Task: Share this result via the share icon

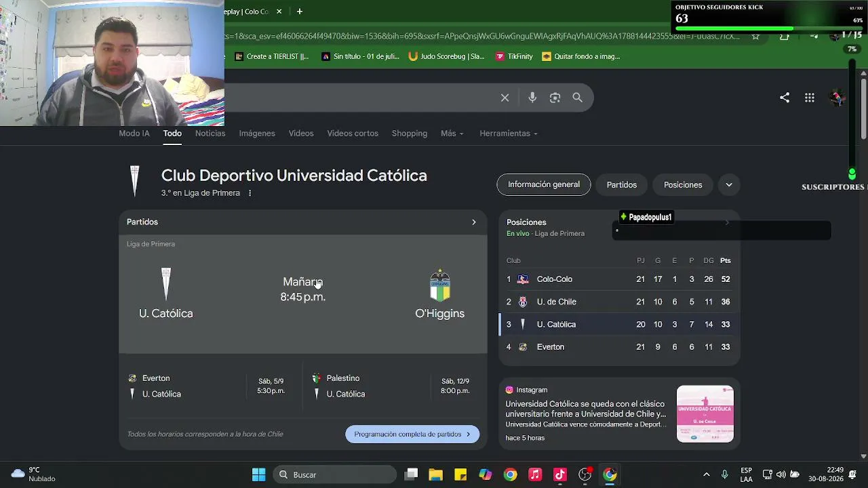Action: (x=785, y=98)
